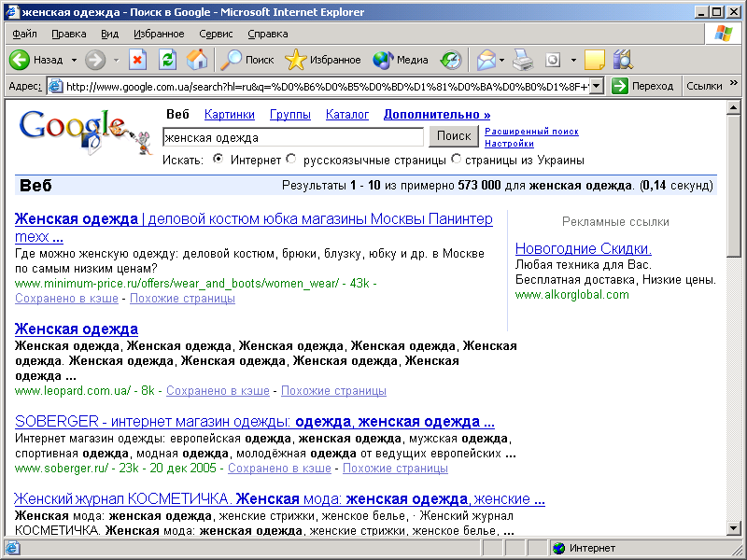
Task: Open the Медиа toolbar button
Action: tap(401, 60)
